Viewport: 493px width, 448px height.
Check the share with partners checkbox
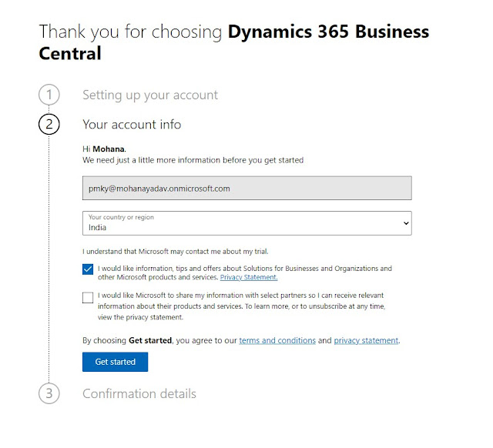pyautogui.click(x=88, y=297)
